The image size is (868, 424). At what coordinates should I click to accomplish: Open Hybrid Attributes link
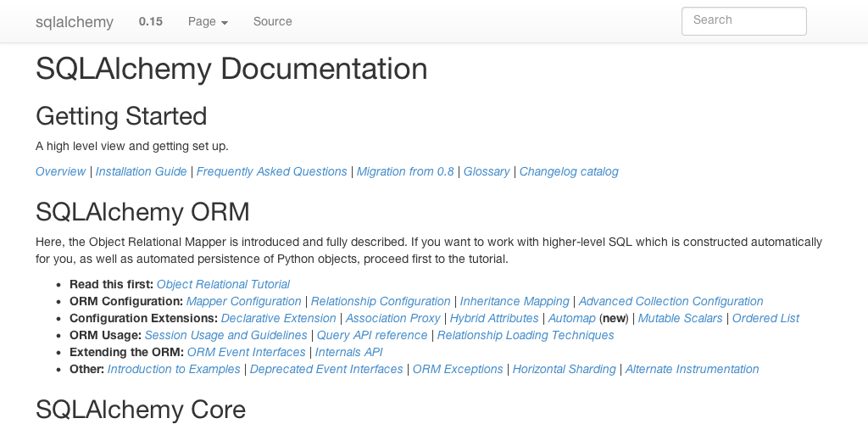pos(494,318)
